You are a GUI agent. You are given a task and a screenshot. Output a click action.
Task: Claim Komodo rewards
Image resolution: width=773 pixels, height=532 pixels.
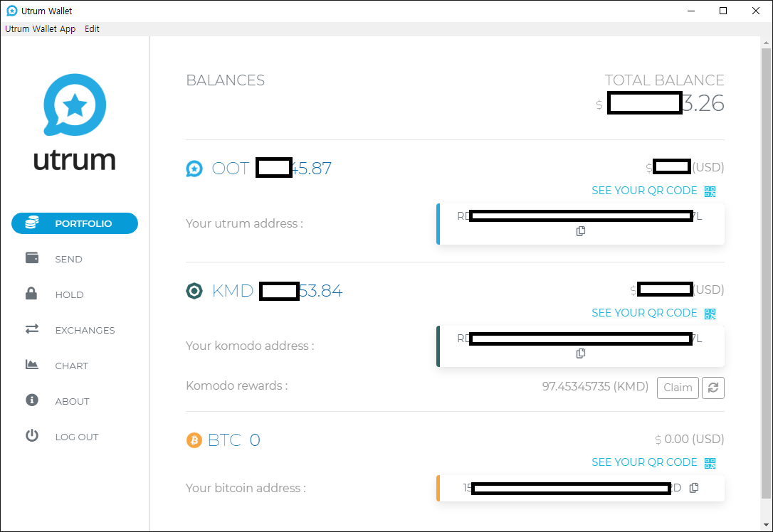pos(678,388)
